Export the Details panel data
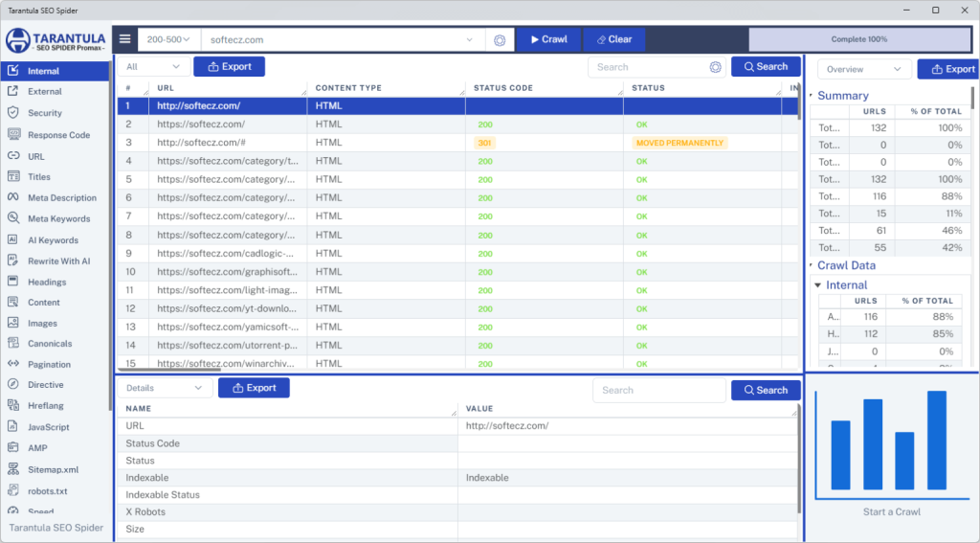 click(254, 388)
